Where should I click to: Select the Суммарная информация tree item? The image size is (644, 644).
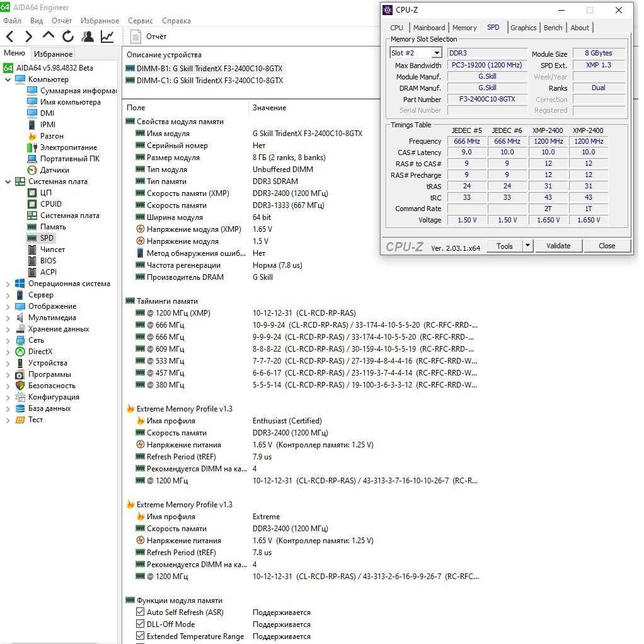[x=78, y=90]
